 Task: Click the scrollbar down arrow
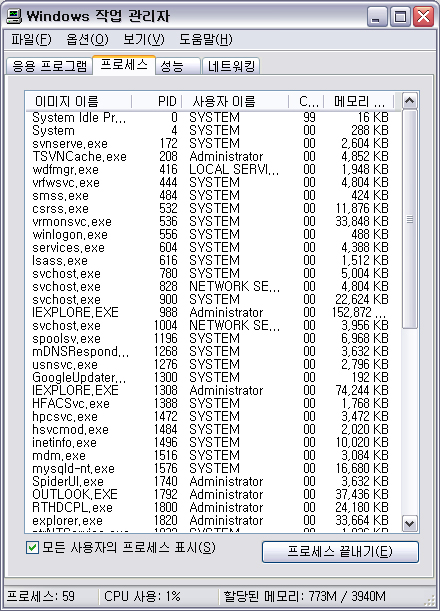coord(409,523)
